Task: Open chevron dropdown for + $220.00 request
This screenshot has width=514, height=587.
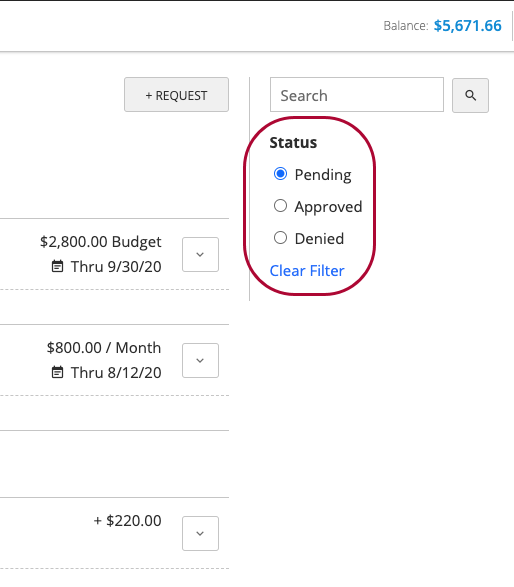Action: (x=200, y=533)
